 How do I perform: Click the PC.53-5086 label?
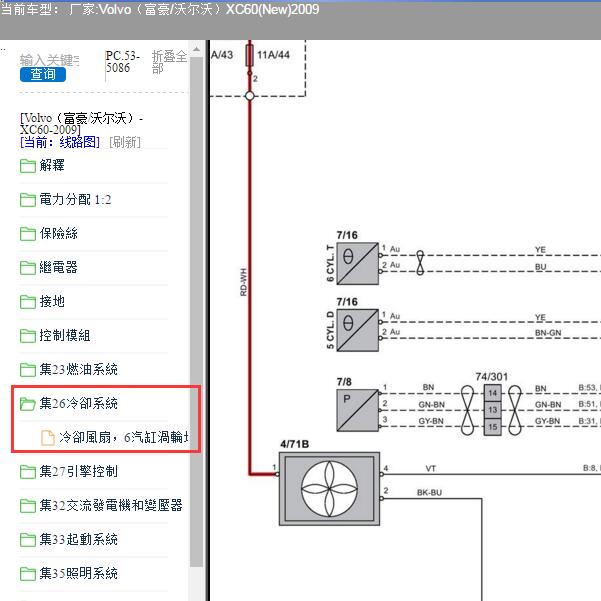tap(123, 62)
